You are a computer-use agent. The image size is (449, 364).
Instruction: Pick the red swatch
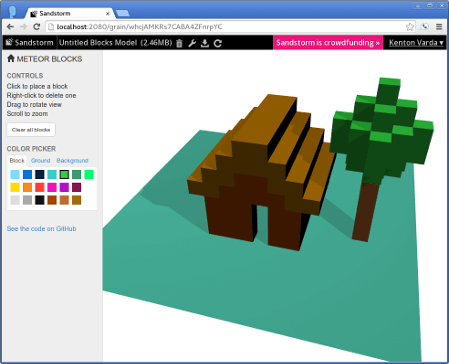[40, 187]
